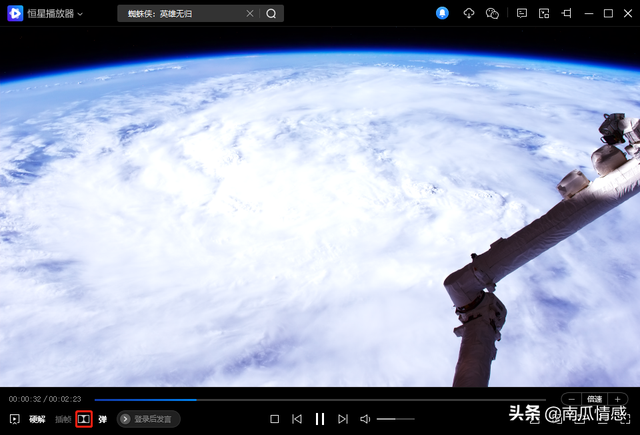Open the message feedback icon
This screenshot has width=640, height=435.
click(521, 13)
